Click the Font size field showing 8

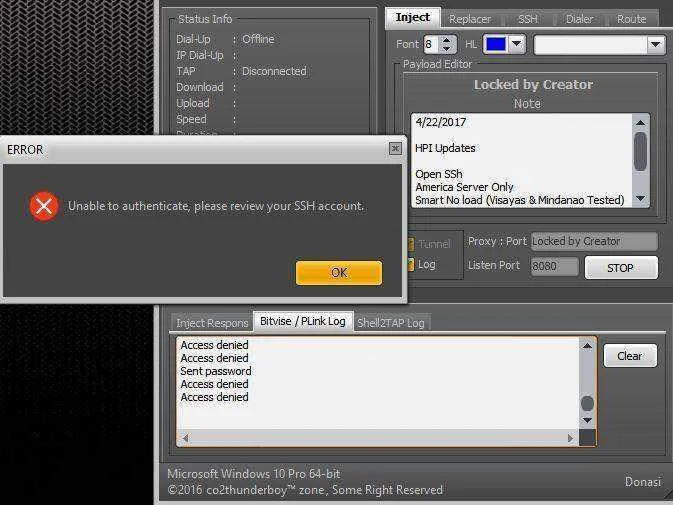(431, 44)
